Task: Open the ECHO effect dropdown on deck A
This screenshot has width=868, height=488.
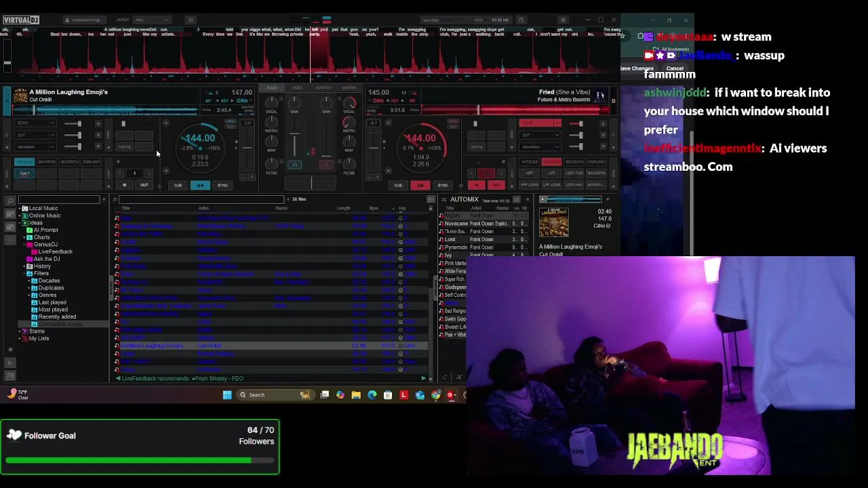Action: [52, 123]
